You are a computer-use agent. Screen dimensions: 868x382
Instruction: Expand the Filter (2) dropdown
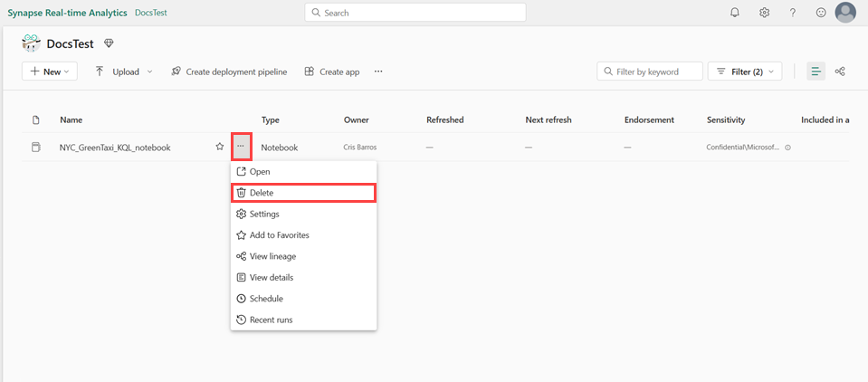(746, 72)
